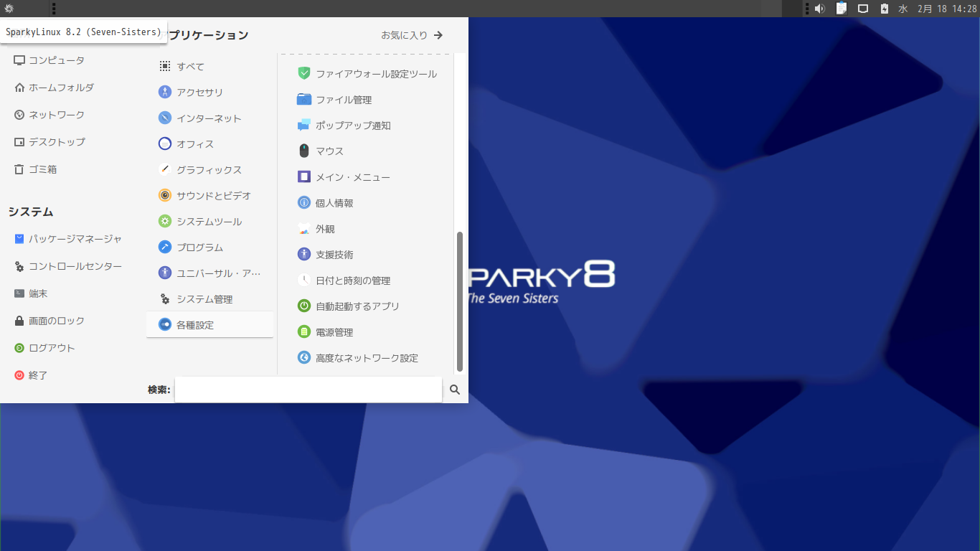Open Main Menu (メイン・メニュー) editor icon

[x=303, y=176]
